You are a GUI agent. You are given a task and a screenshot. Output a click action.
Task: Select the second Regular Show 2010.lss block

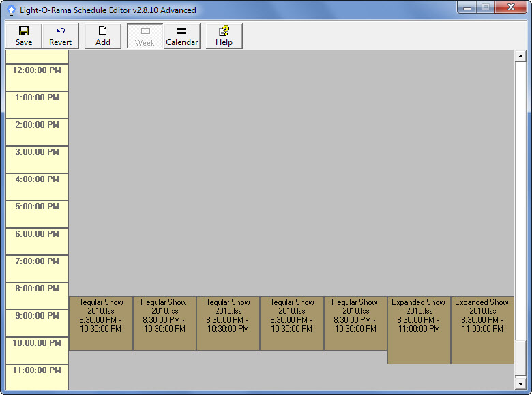coord(164,323)
